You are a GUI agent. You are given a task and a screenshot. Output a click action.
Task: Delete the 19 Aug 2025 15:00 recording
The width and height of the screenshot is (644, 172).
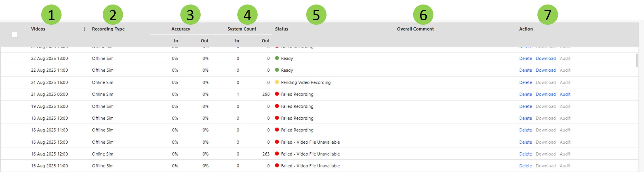pos(526,106)
